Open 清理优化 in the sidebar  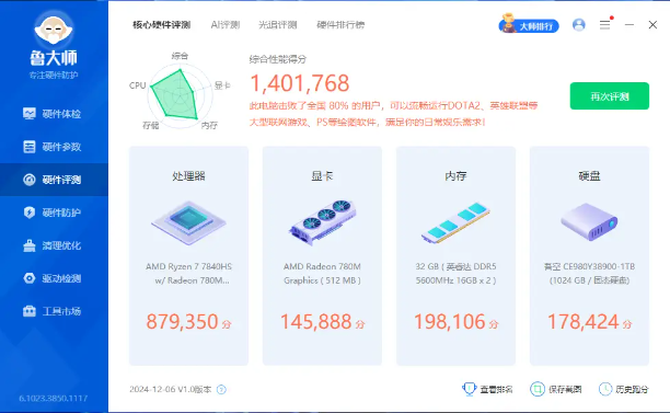click(54, 245)
